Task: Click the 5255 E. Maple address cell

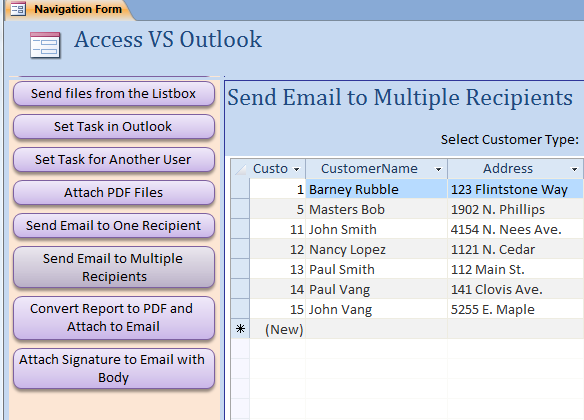Action: (x=515, y=309)
